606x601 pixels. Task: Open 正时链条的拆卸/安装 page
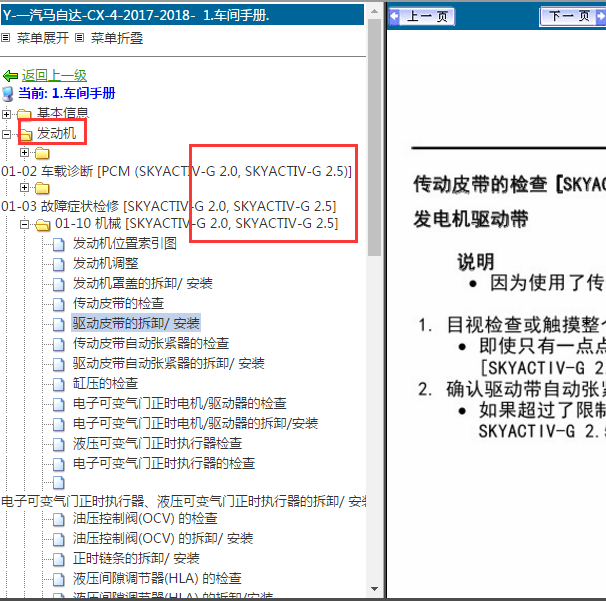136,558
